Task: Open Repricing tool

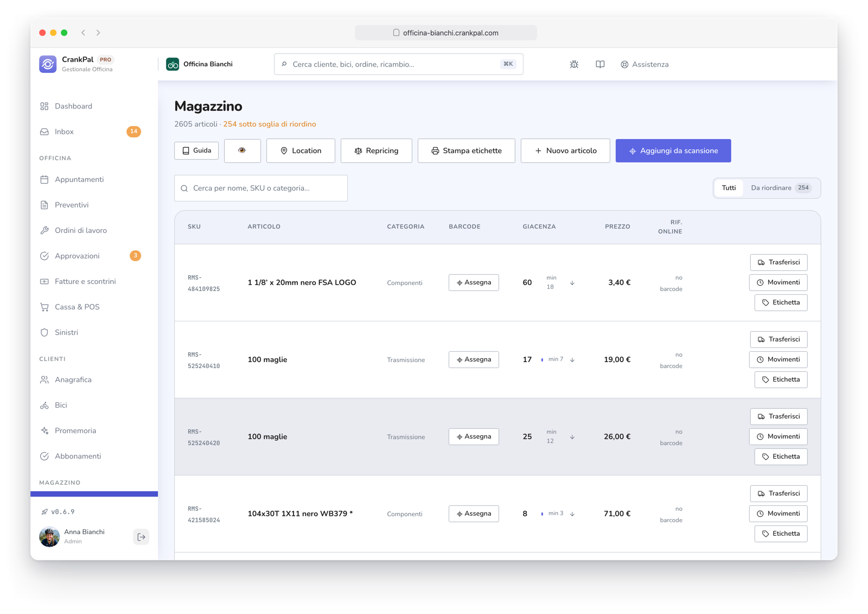Action: (x=376, y=150)
